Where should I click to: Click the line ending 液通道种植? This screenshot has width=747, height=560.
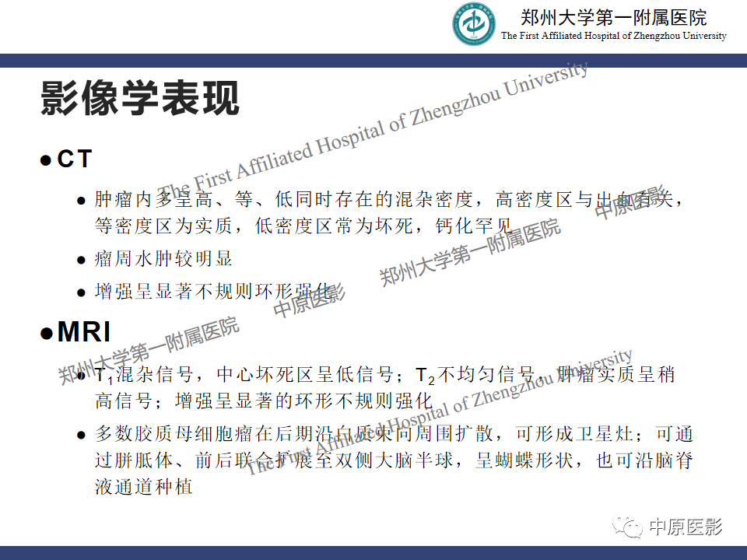[x=143, y=487]
